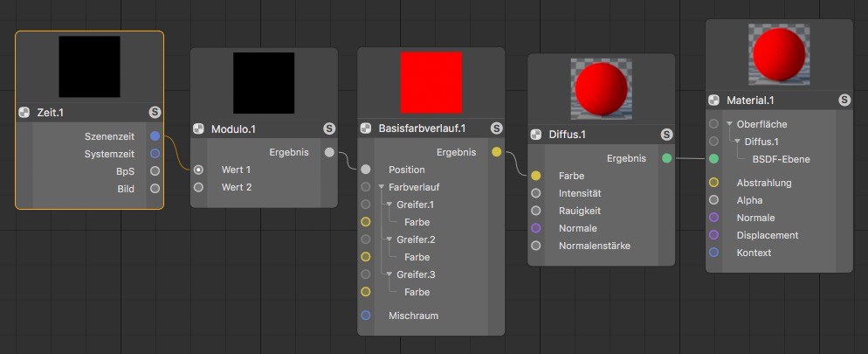Click the BpS output port on Zeit.1

coord(155,171)
